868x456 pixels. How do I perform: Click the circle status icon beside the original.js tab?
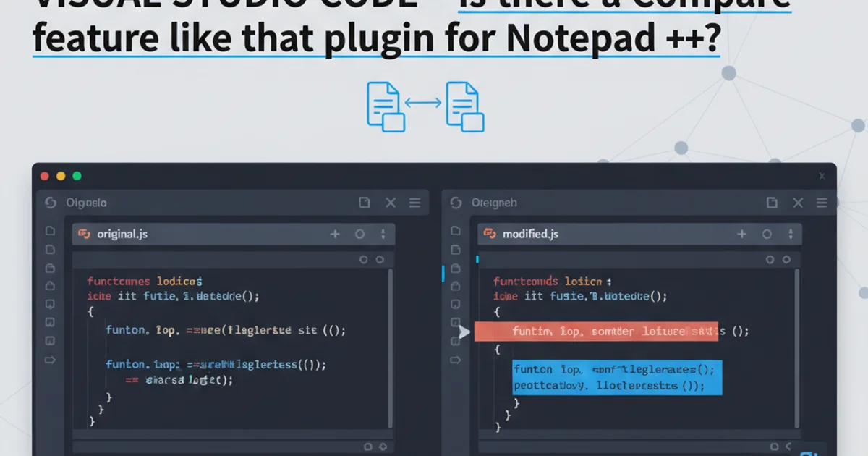(x=360, y=233)
